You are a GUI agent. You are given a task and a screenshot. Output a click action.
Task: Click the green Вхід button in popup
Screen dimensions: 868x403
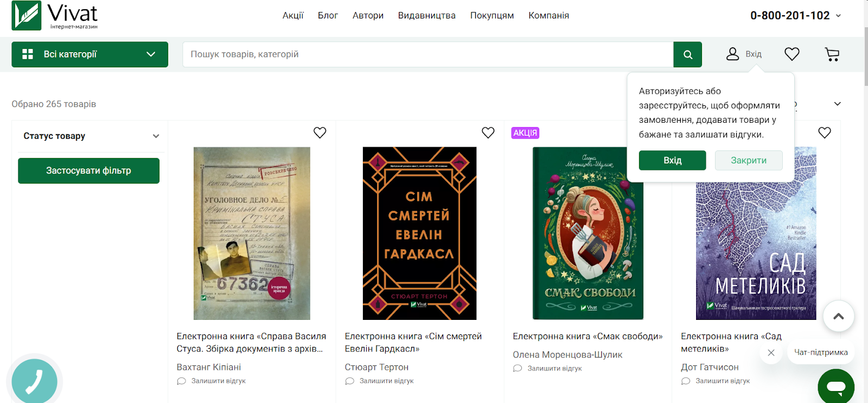[x=672, y=160]
